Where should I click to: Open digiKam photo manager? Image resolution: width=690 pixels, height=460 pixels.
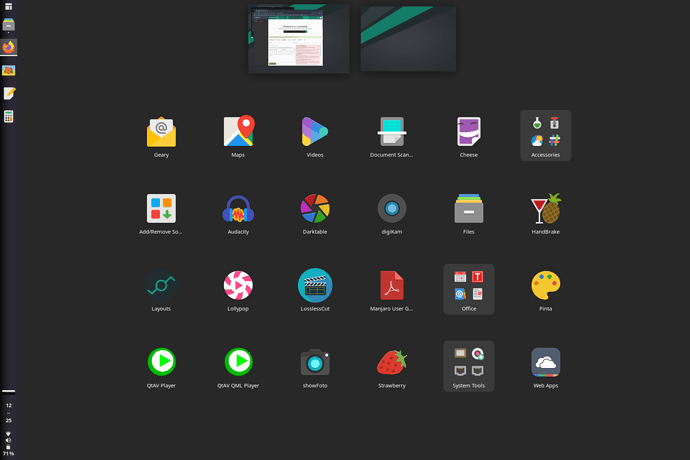(x=392, y=213)
